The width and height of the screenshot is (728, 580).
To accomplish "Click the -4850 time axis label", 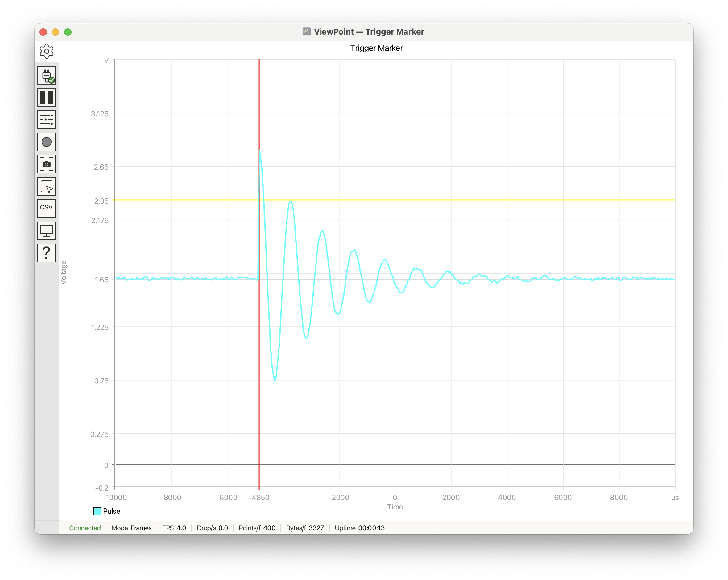I will click(x=259, y=498).
